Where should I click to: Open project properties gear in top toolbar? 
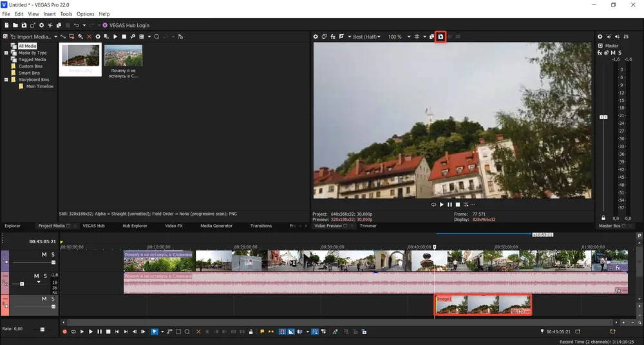point(41,25)
